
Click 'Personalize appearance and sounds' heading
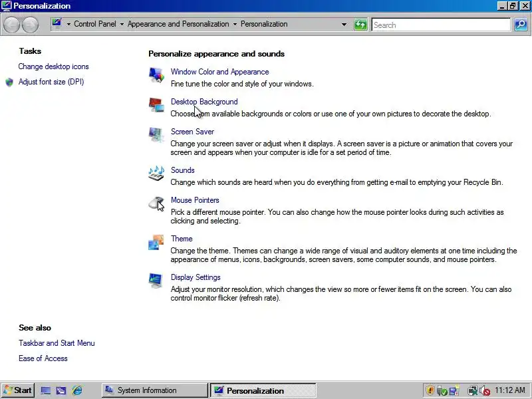(x=217, y=54)
